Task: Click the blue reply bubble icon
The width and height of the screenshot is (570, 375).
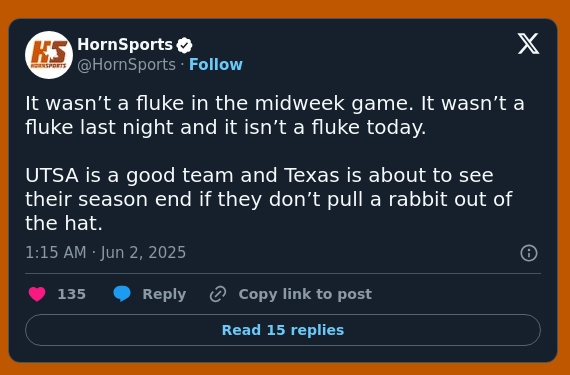Action: pos(122,294)
